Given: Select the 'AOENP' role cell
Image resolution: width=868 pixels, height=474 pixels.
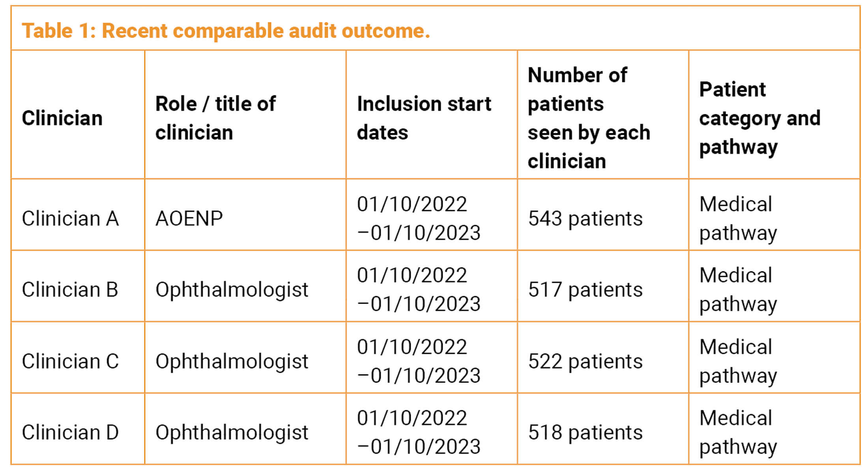Looking at the screenshot, I should (189, 218).
